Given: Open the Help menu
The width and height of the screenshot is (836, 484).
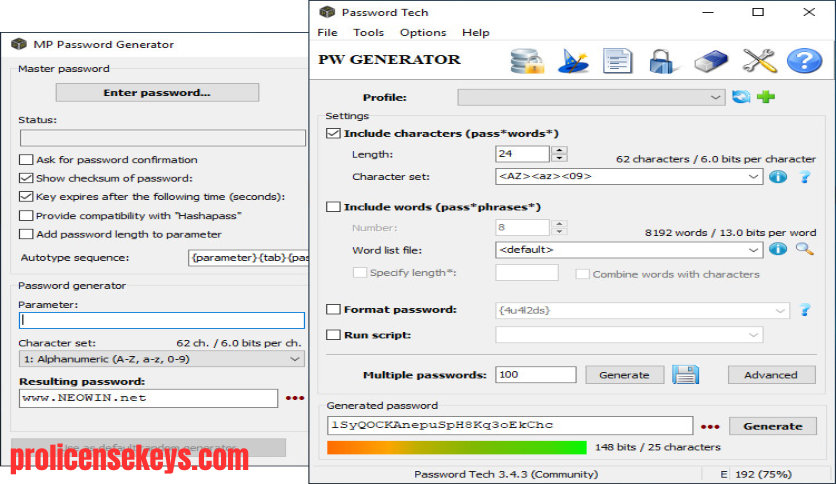Looking at the screenshot, I should (x=476, y=33).
